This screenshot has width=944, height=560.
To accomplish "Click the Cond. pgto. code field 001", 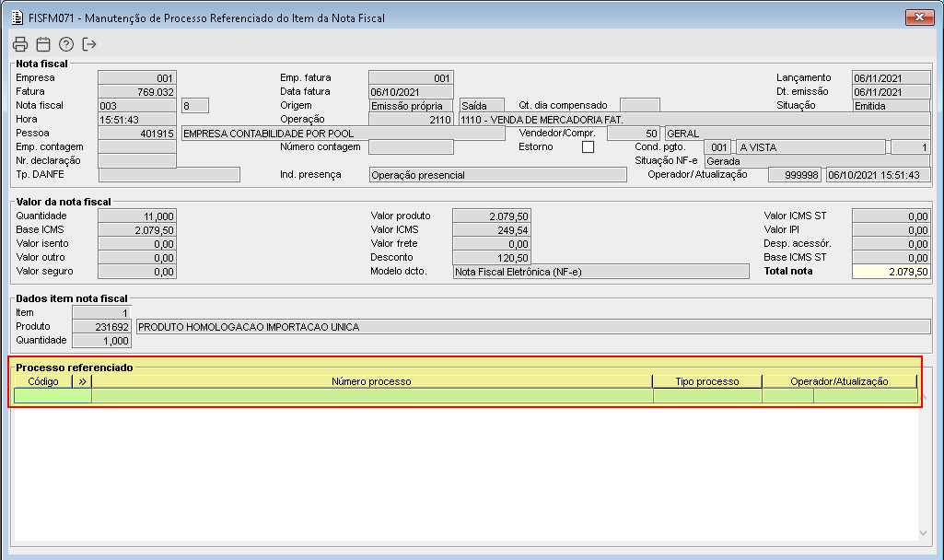I will [717, 147].
